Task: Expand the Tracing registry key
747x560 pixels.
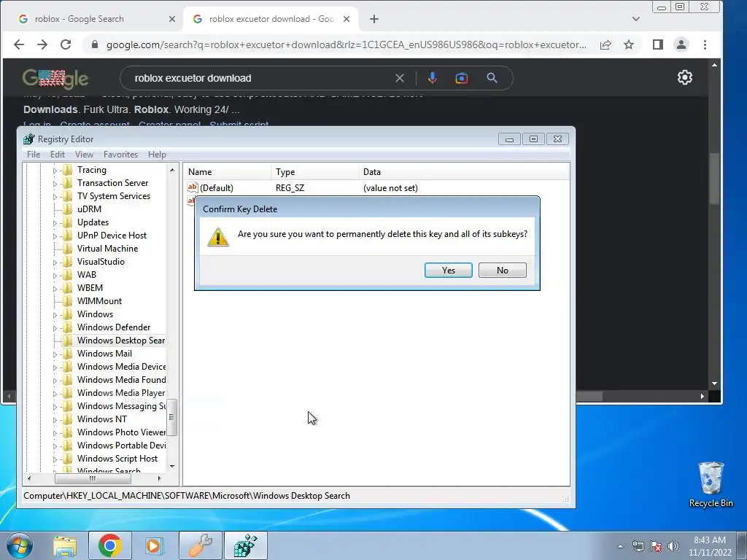Action: pos(55,171)
